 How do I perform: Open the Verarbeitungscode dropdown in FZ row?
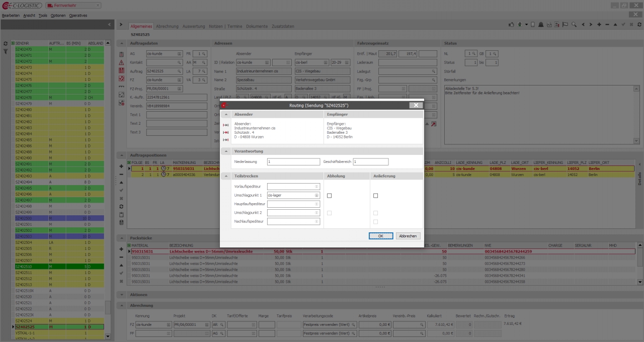(x=353, y=325)
